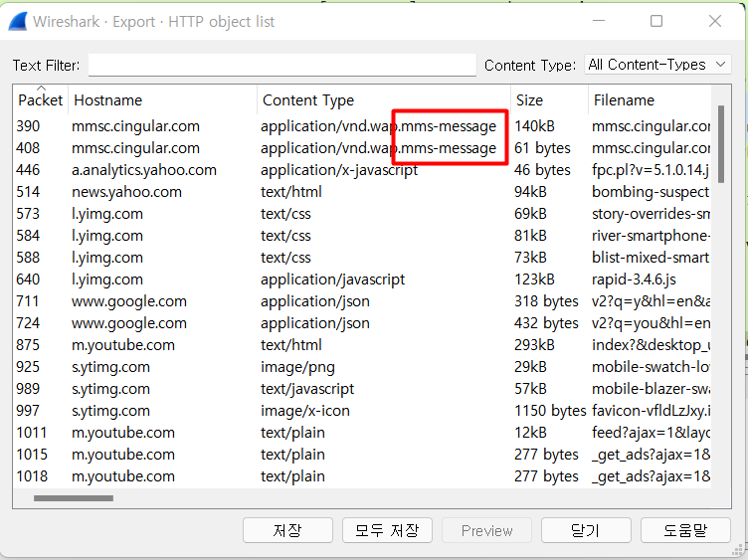Click fpc.pl filename in packet 446
Image resolution: width=748 pixels, height=560 pixels.
click(651, 170)
